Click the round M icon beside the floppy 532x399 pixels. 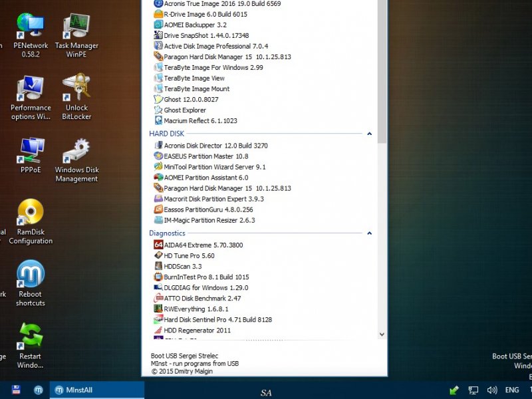(39, 390)
